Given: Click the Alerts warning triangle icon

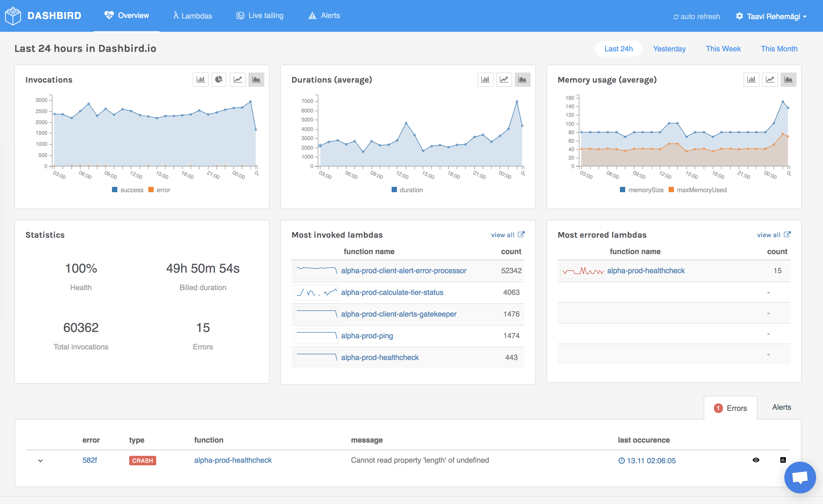Looking at the screenshot, I should (312, 16).
